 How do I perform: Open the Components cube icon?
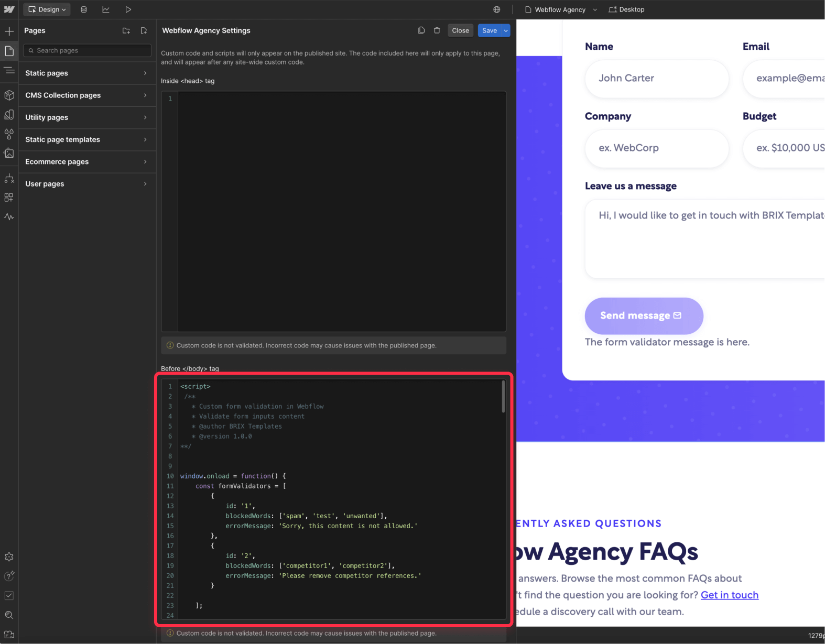pos(9,95)
